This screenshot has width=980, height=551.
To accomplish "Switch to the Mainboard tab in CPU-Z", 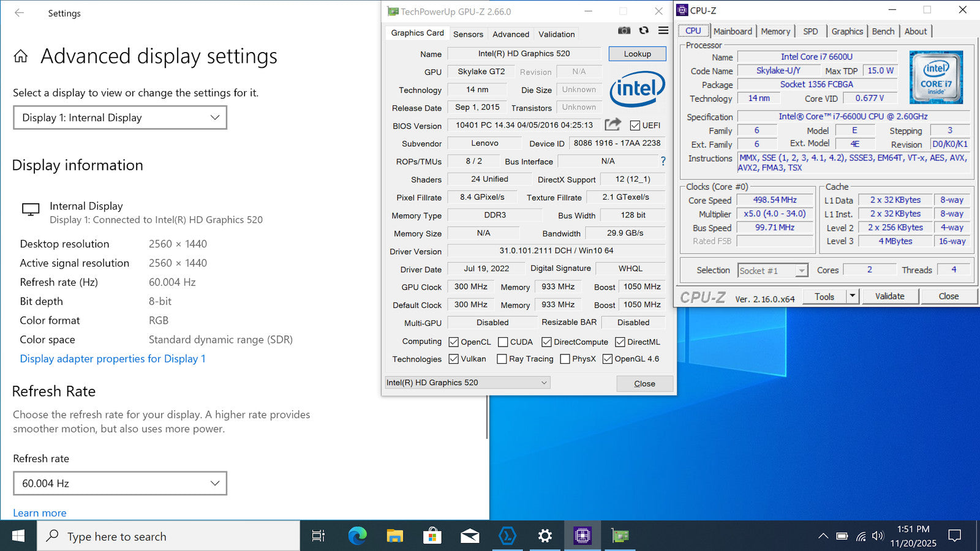I will pyautogui.click(x=733, y=31).
